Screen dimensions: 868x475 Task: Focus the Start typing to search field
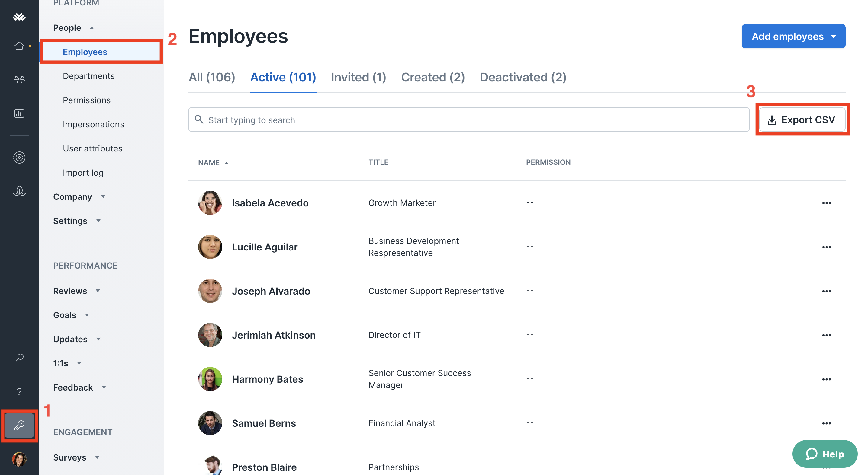[x=469, y=120]
